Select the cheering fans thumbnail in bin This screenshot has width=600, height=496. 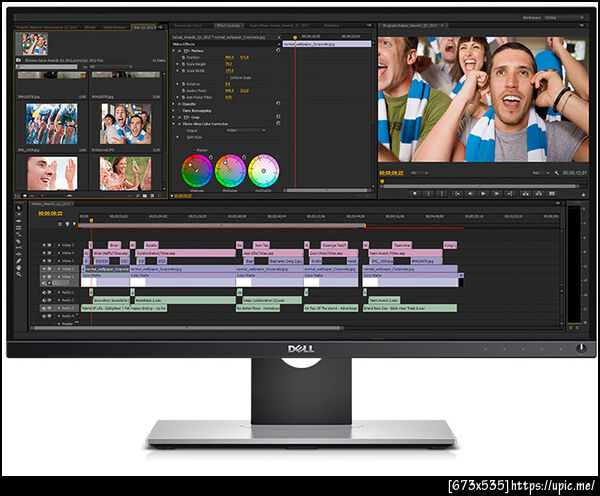pos(126,124)
